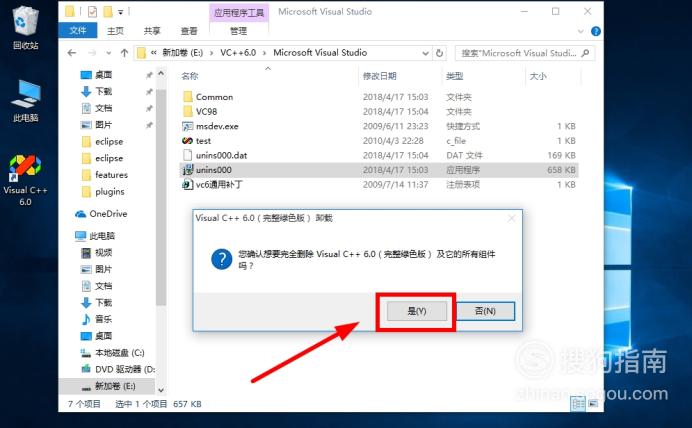The height and width of the screenshot is (428, 692).
Task: Open 本地磁盘 (C:) in navigation pane
Action: [113, 353]
